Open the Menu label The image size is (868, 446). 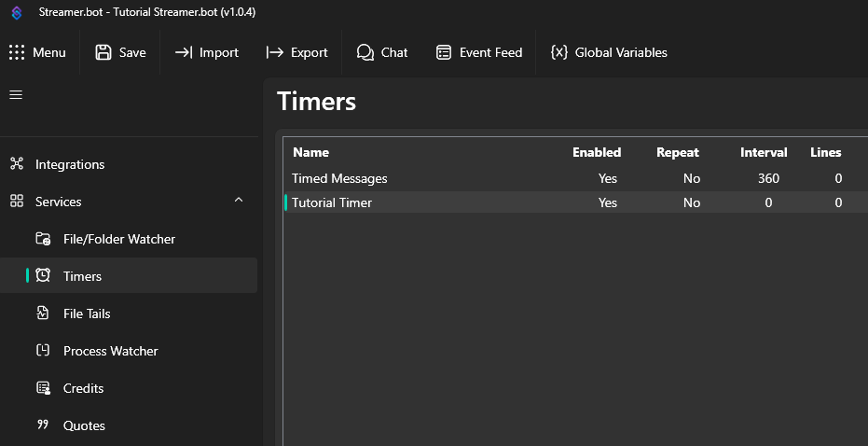click(x=49, y=52)
